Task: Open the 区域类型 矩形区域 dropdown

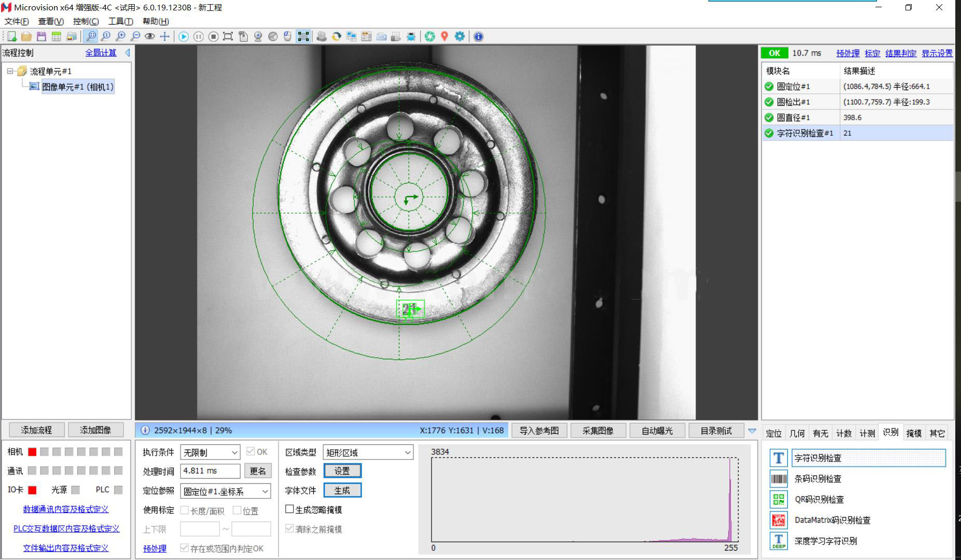Action: coord(368,452)
